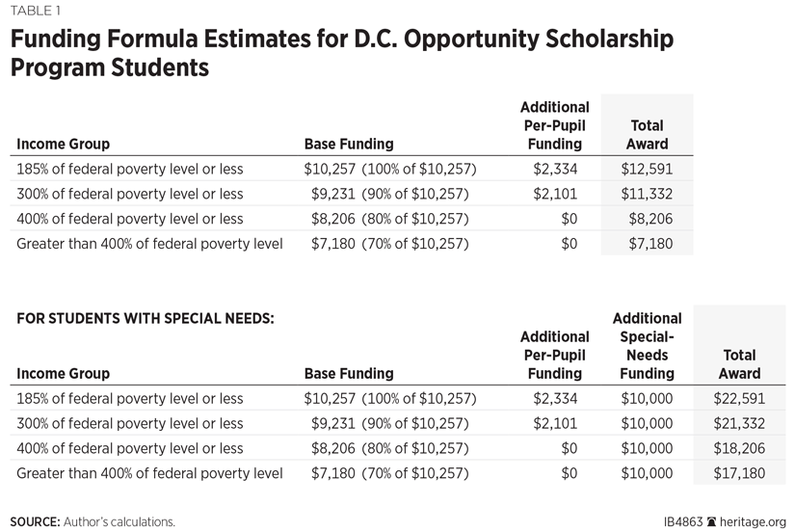Click first table's Total Award header
Viewport: 795px width, 532px height.
tap(648, 134)
